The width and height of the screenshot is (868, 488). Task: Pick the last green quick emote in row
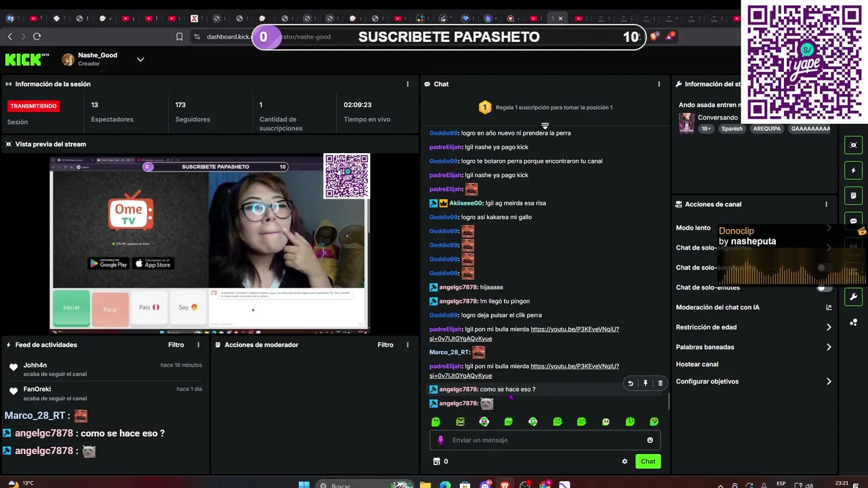click(x=654, y=422)
